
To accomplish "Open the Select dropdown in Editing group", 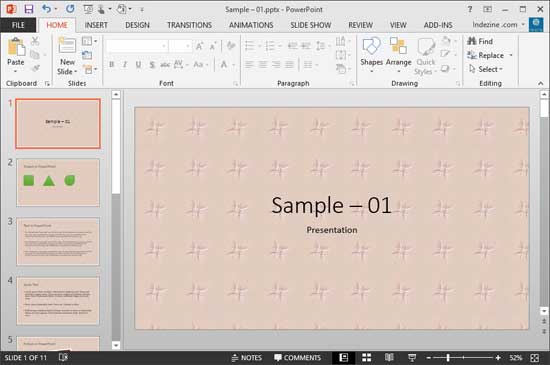I will point(486,69).
